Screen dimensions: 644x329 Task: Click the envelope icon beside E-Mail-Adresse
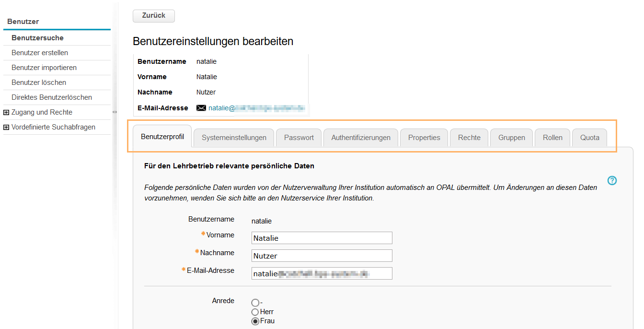point(201,107)
